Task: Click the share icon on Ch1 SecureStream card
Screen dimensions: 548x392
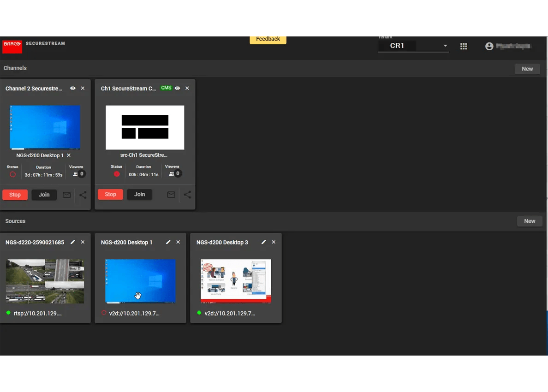Action: (x=187, y=195)
